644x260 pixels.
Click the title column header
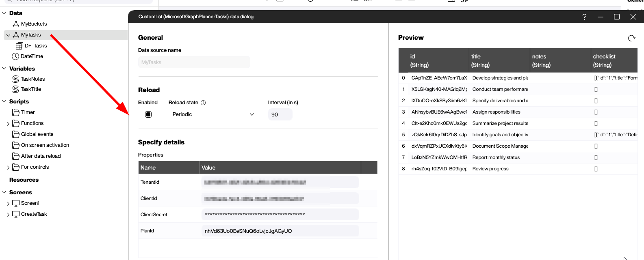pos(499,60)
